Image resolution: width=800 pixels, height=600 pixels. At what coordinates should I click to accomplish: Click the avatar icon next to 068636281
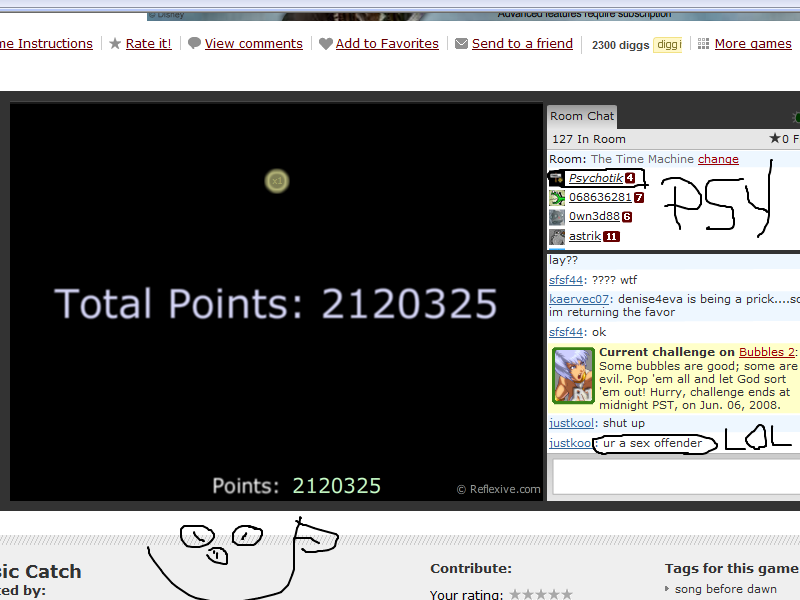(557, 198)
